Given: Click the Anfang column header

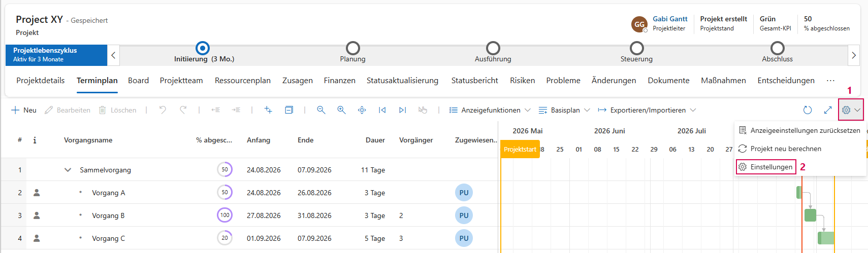Looking at the screenshot, I should click(259, 140).
